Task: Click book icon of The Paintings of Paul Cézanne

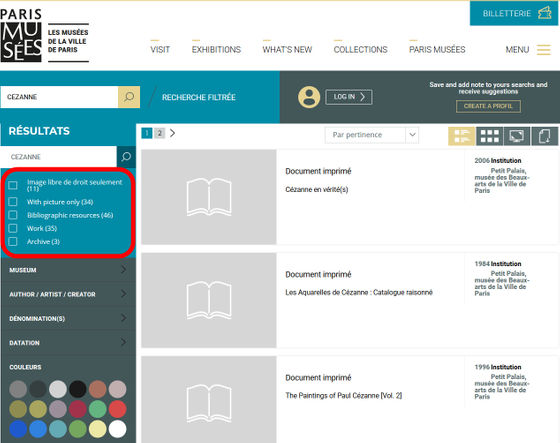Action: point(209,403)
